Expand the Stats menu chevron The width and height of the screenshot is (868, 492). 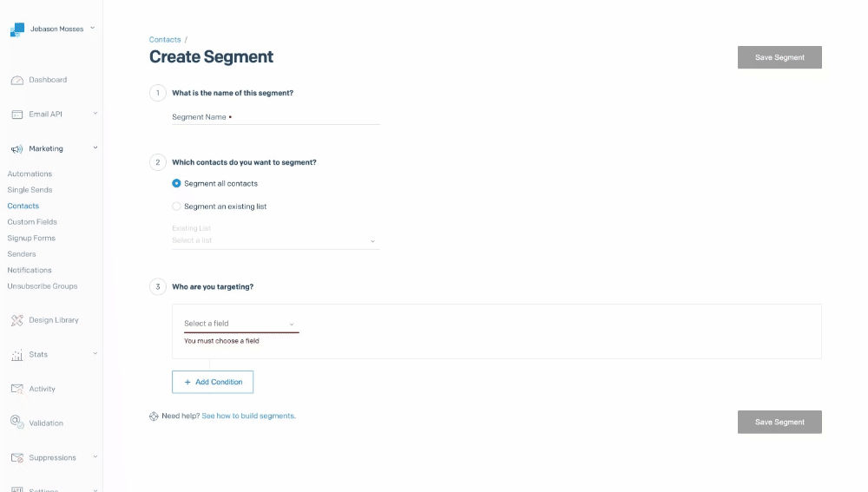95,354
